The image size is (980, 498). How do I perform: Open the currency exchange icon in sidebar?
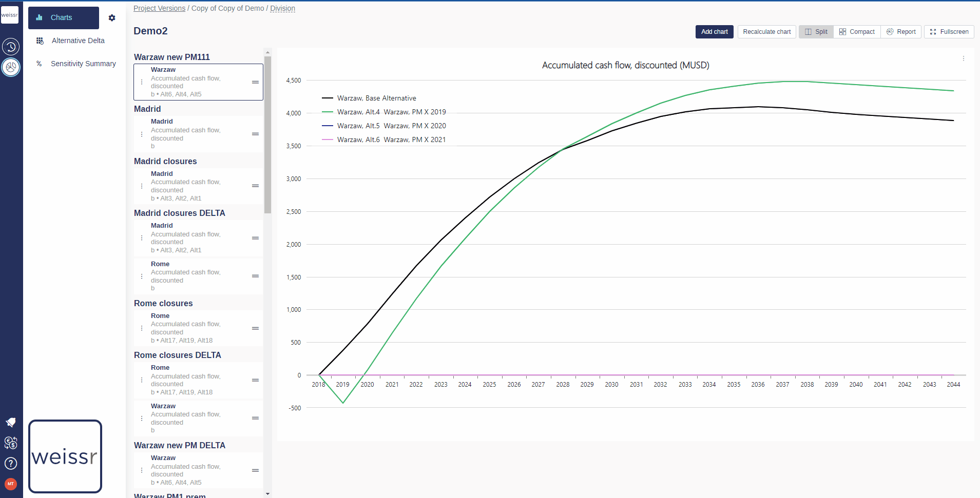[x=11, y=443]
